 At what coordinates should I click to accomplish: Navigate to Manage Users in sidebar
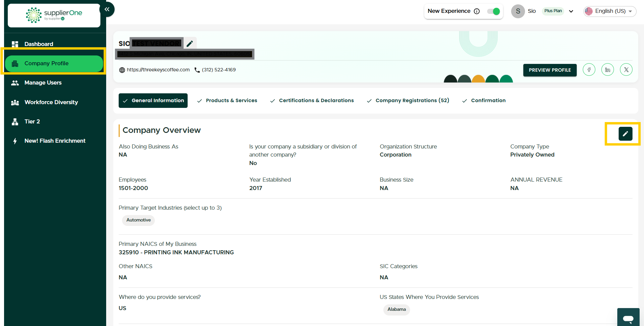[x=43, y=83]
